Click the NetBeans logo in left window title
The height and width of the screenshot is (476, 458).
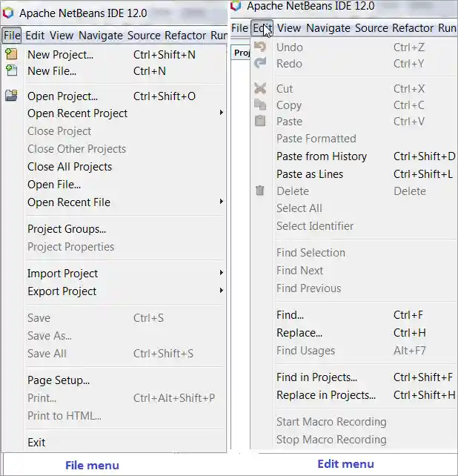(x=8, y=13)
